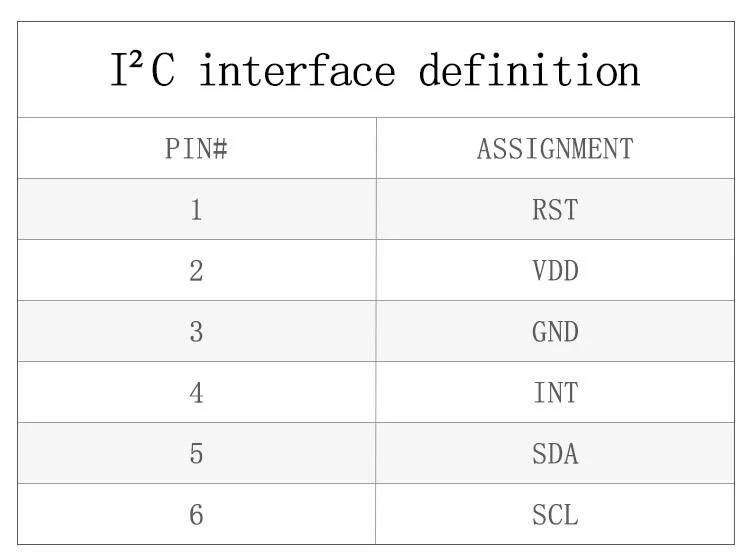
Task: Select the SDA assignment cell
Action: pos(555,454)
